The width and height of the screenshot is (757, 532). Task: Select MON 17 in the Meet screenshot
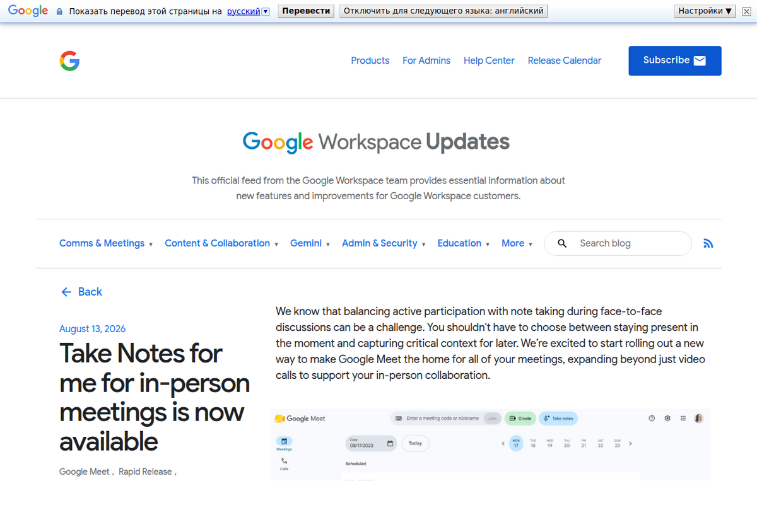click(516, 444)
